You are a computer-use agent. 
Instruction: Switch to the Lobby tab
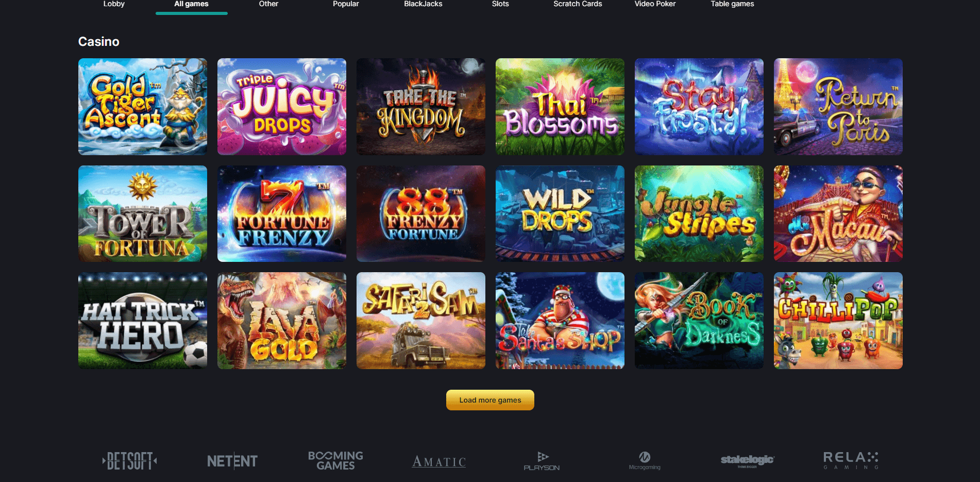point(114,4)
